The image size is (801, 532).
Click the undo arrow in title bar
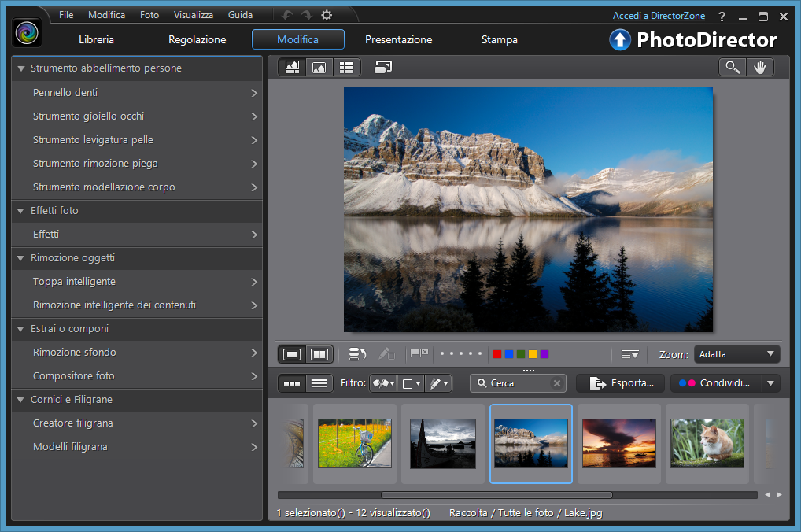[288, 15]
